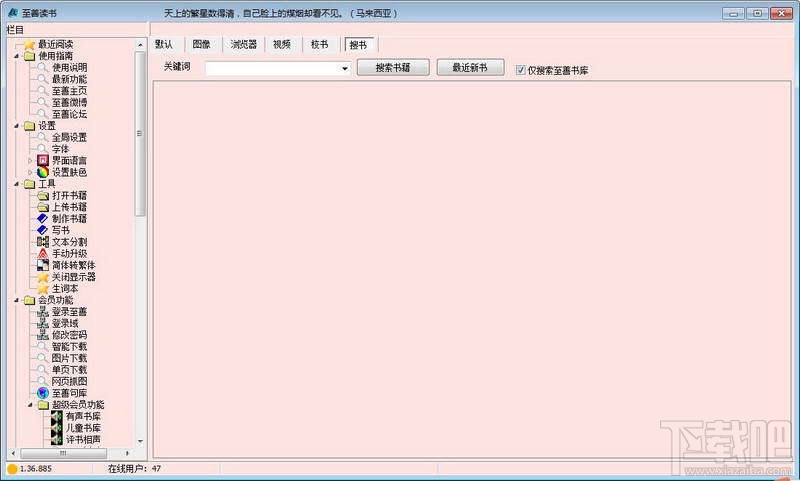Viewport: 800px width, 481px height.
Task: Click magnifier icon next to 至善主页
Action: 42,91
